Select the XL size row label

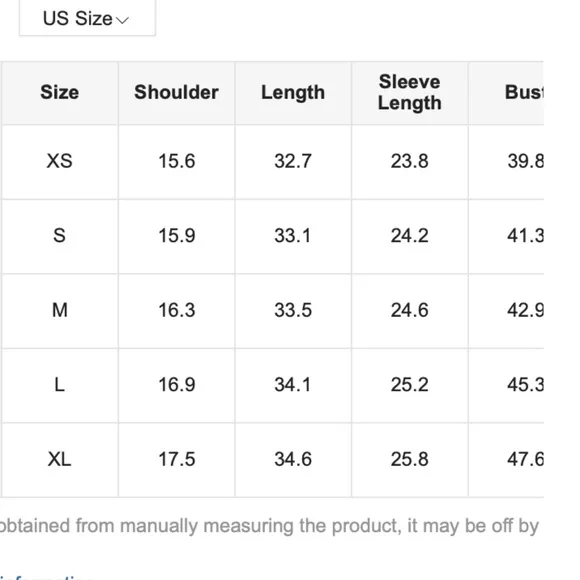[x=60, y=459]
